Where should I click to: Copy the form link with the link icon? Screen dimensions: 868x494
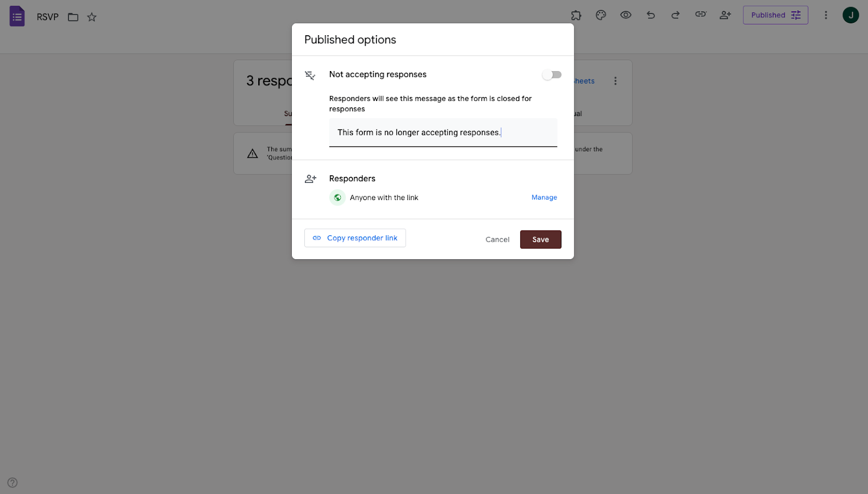[x=700, y=15]
